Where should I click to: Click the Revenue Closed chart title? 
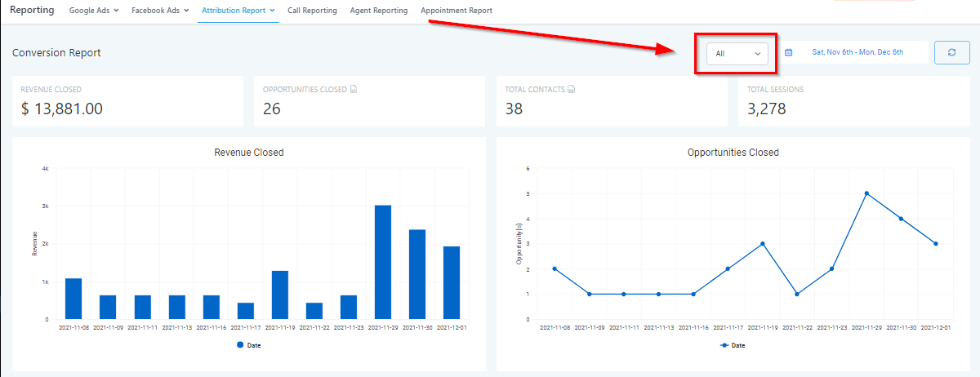point(249,153)
